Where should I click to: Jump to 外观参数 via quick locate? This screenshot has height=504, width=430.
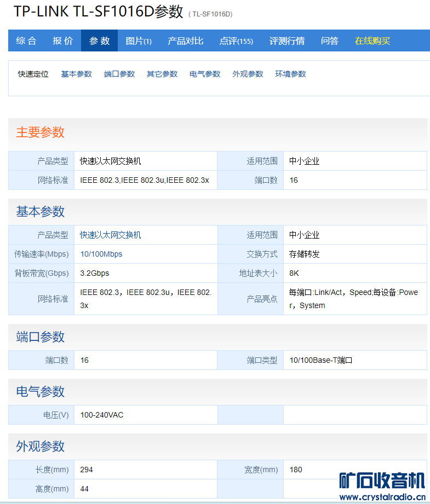[248, 74]
